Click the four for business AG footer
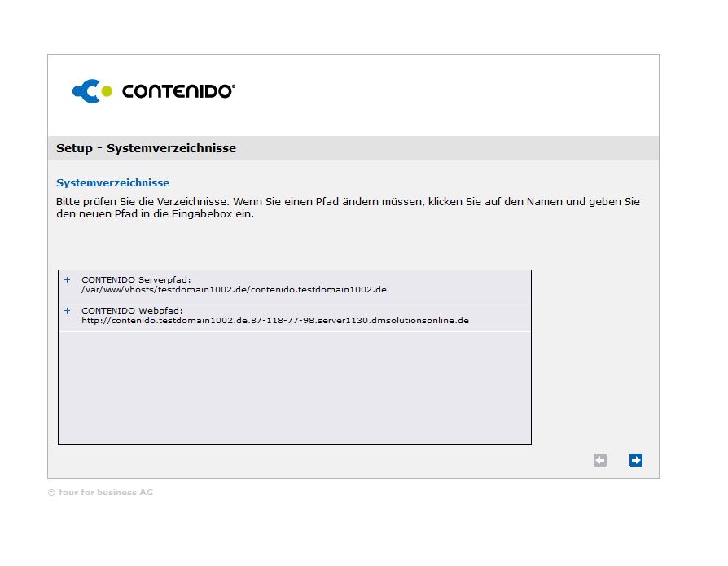The width and height of the screenshot is (728, 566). (x=100, y=492)
